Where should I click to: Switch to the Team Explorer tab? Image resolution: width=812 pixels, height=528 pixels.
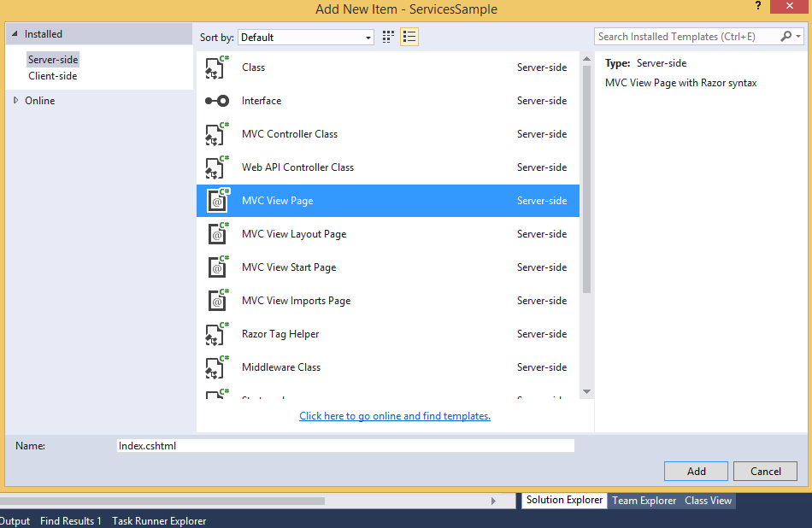click(x=644, y=501)
